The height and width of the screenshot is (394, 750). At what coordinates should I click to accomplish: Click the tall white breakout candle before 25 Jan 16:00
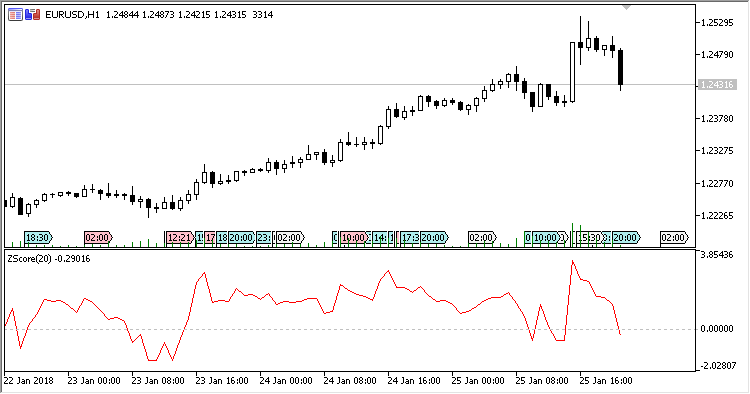573,72
